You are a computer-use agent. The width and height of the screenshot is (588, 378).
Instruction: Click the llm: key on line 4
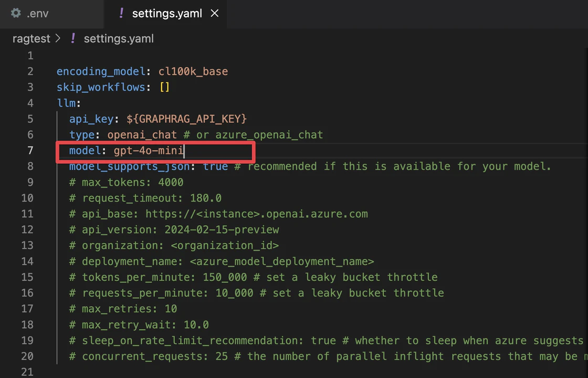pos(69,103)
